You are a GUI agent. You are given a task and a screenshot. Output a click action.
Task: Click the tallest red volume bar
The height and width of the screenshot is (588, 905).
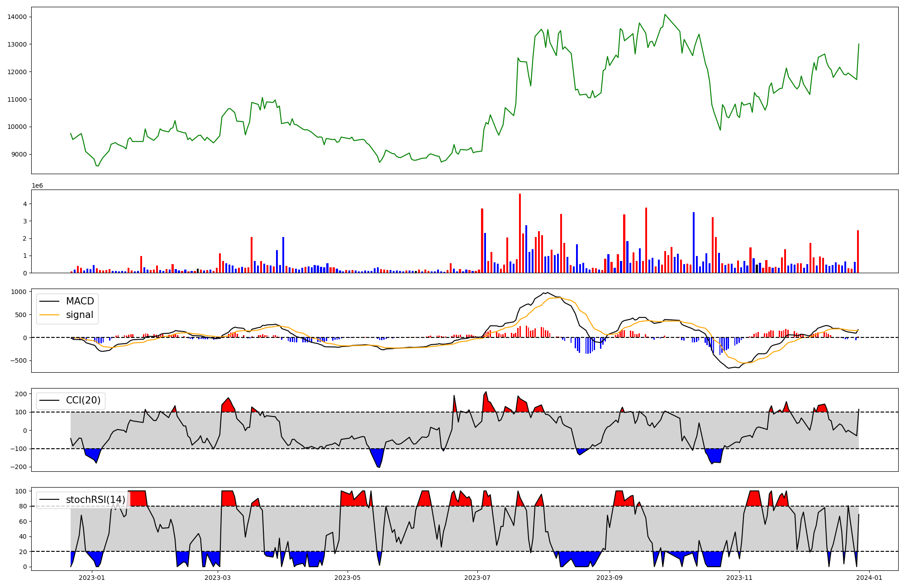(520, 233)
